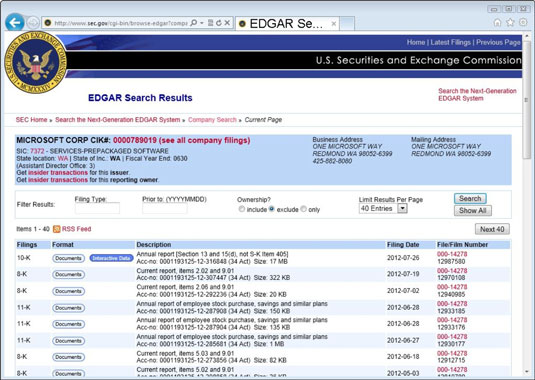Click the URL address bar field
This screenshot has height=380, width=535.
pos(120,23)
